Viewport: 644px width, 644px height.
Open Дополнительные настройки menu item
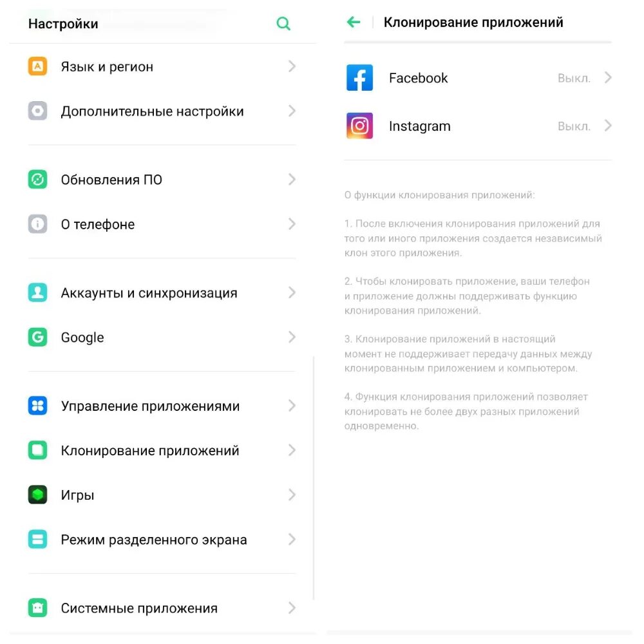pos(162,111)
